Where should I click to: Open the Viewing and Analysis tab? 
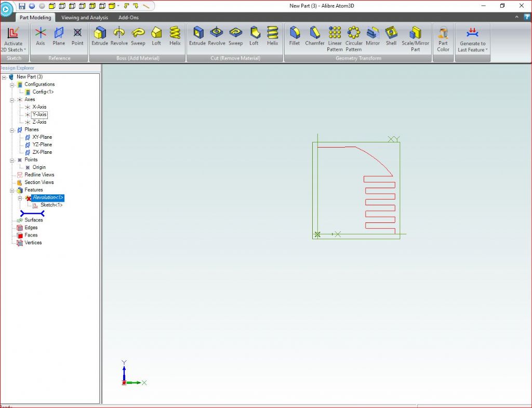pyautogui.click(x=85, y=17)
